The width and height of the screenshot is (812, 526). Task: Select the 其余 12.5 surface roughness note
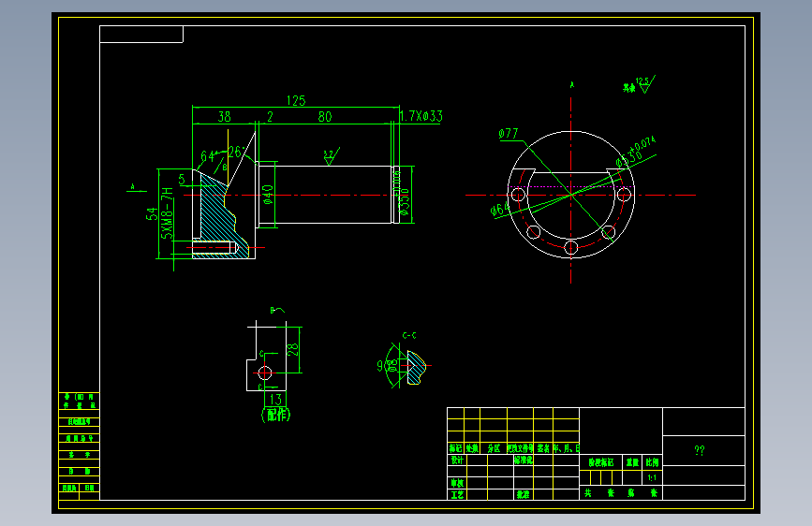(639, 85)
